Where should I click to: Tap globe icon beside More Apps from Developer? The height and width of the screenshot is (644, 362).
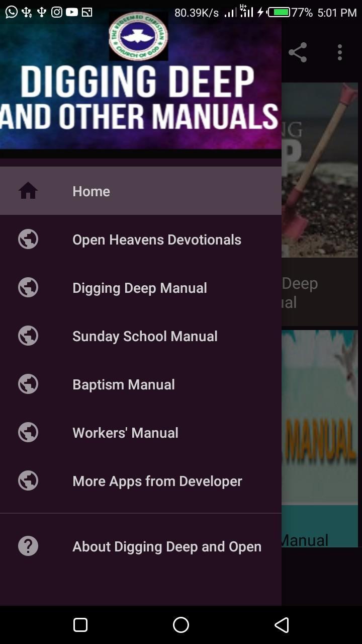(x=28, y=480)
